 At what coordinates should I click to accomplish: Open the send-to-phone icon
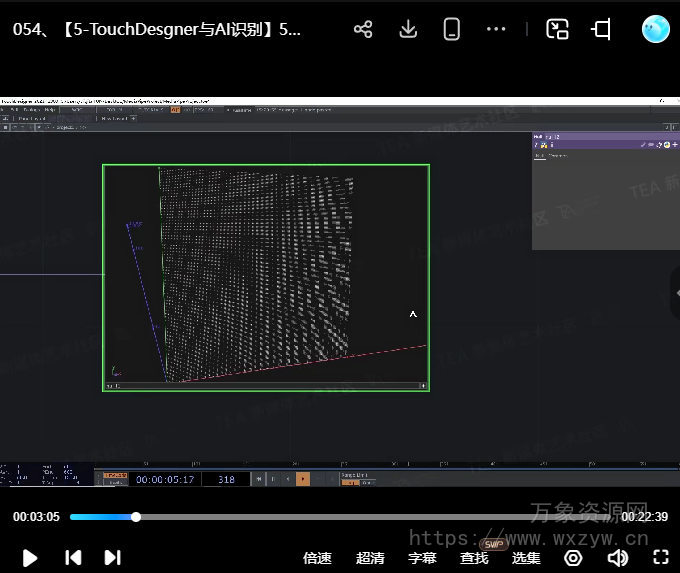[452, 29]
